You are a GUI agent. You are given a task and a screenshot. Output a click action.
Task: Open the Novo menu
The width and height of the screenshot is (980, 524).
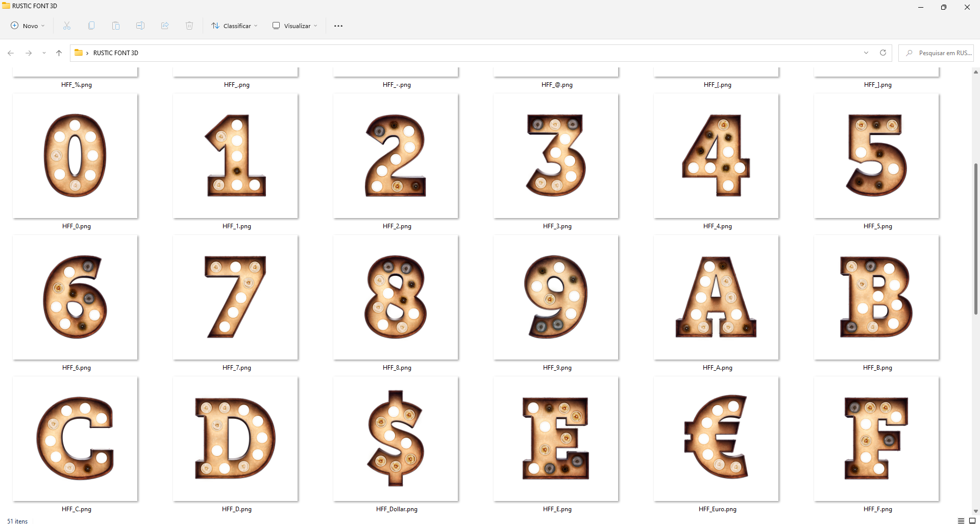(28, 26)
